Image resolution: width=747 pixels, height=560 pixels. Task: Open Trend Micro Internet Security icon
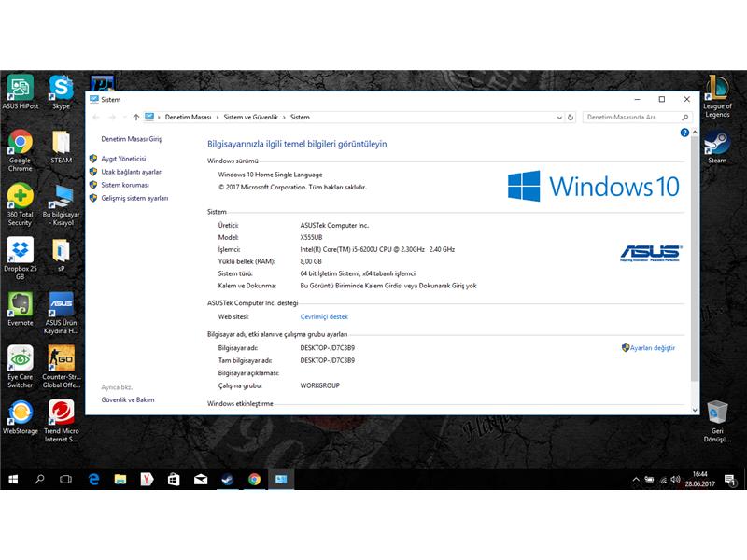tap(61, 421)
